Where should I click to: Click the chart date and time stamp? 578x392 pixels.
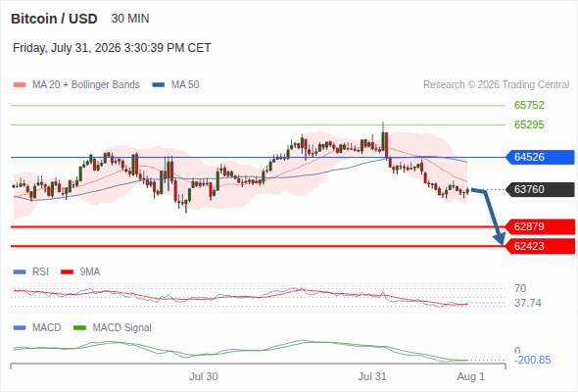[x=112, y=48]
